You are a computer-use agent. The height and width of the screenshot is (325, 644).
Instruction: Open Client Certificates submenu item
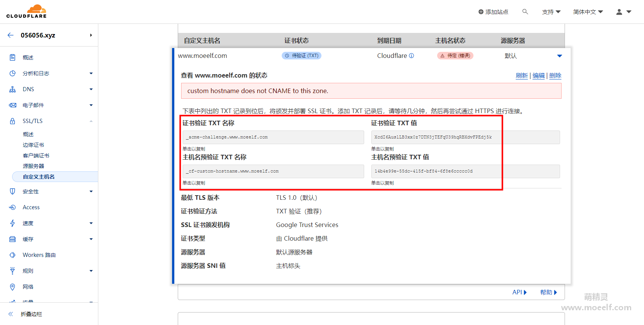tap(36, 156)
